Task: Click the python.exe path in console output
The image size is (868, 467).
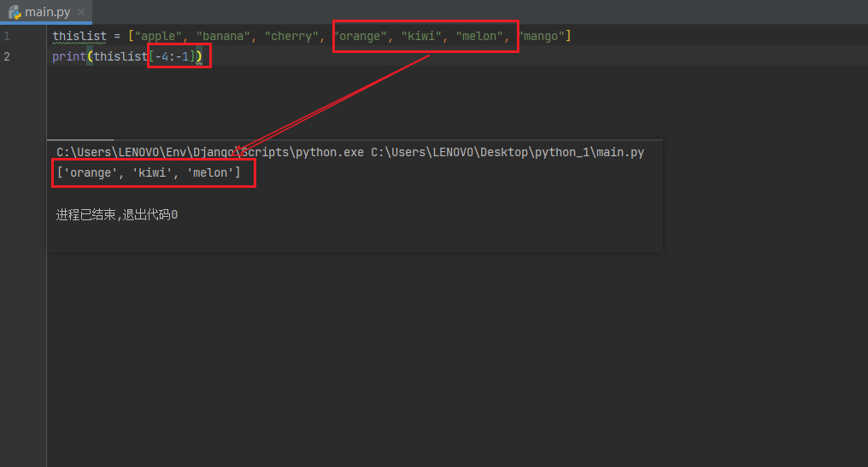Action: point(210,152)
